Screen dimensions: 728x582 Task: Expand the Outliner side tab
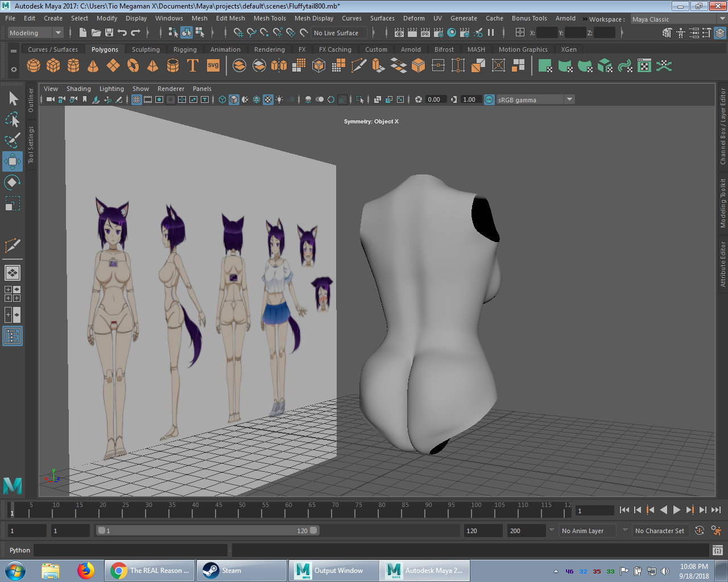click(31, 100)
